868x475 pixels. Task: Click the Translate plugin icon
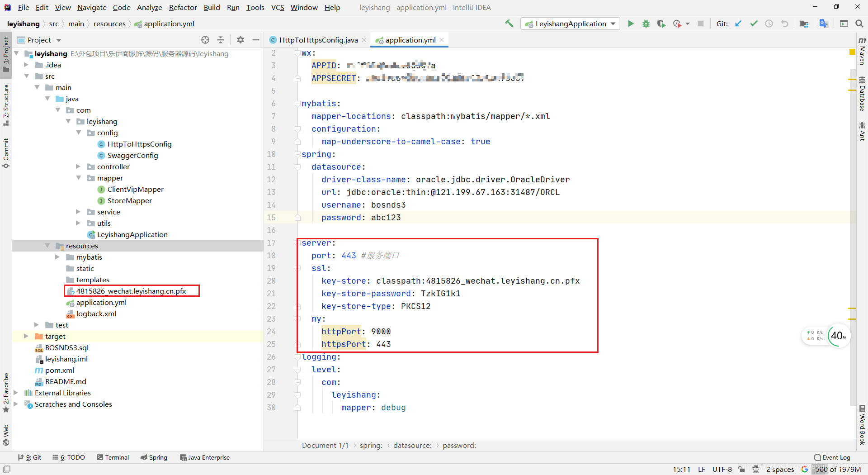pyautogui.click(x=824, y=24)
